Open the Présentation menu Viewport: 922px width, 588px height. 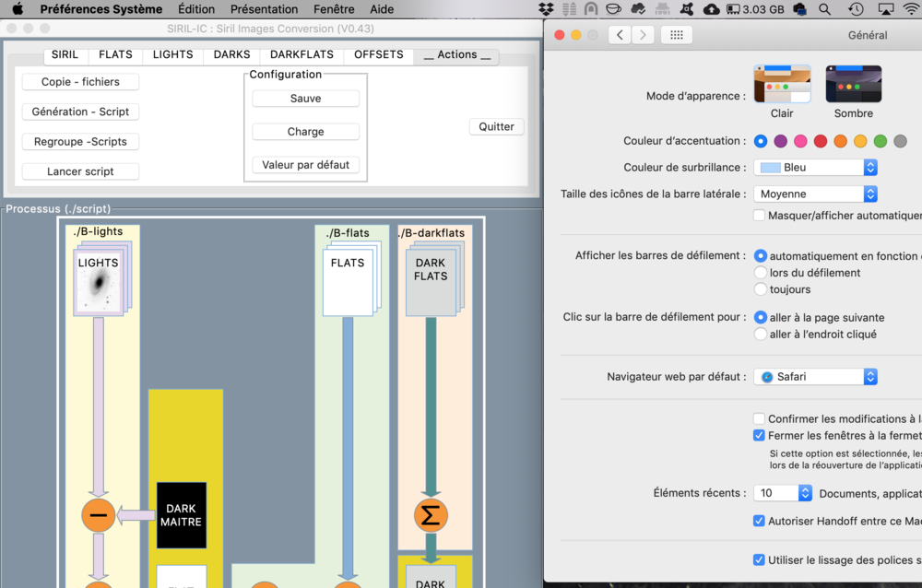point(264,9)
